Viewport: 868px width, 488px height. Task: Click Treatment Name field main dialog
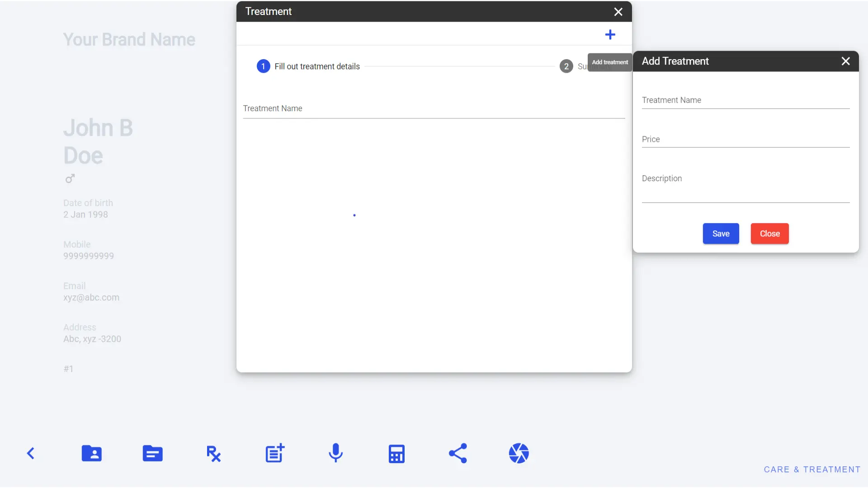point(434,108)
